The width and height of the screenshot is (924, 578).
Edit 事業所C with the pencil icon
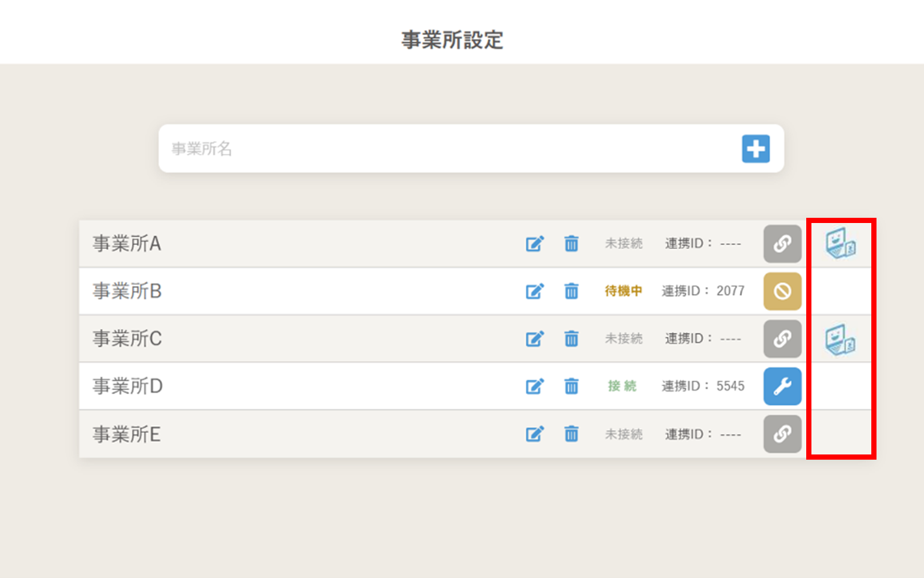tap(534, 338)
